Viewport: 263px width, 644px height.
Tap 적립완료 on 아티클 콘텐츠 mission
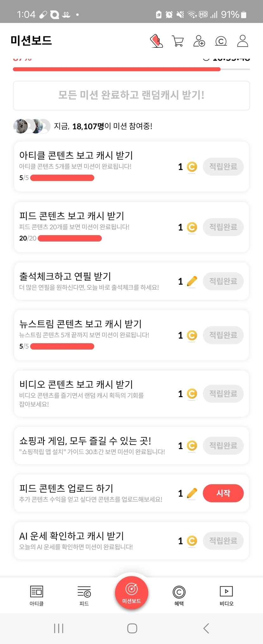[223, 167]
